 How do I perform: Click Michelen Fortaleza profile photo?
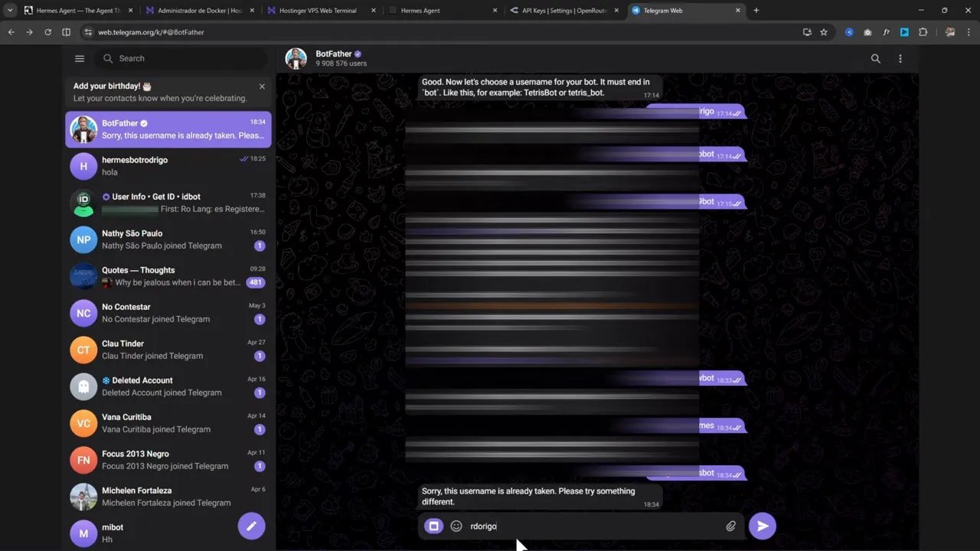click(x=83, y=497)
